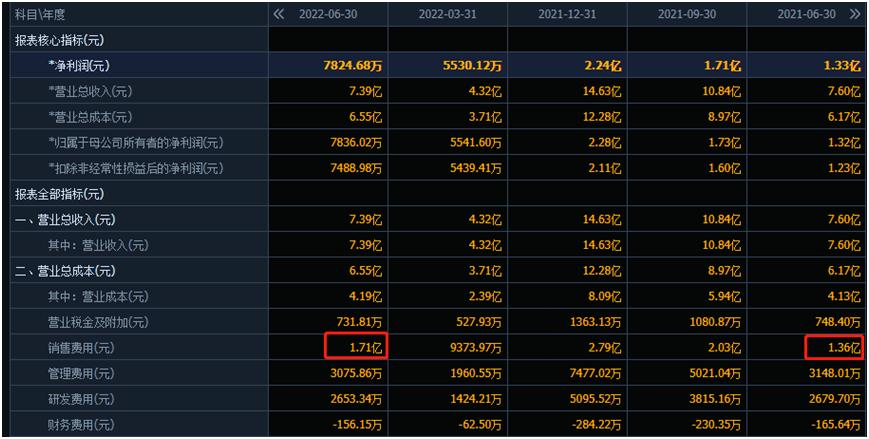Select the *归属于母公司所有者的净利润(元) row label

[136, 143]
